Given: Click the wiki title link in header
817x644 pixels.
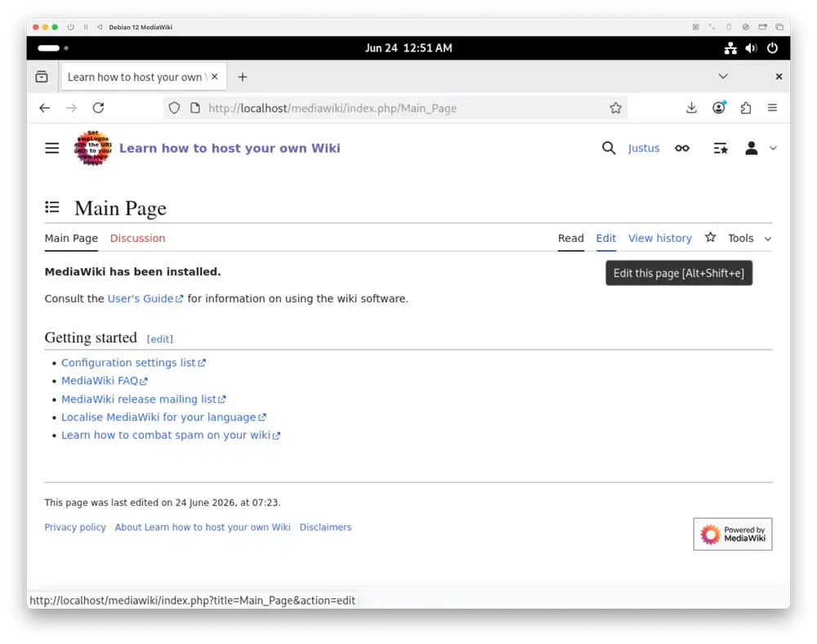Looking at the screenshot, I should click(x=230, y=149).
